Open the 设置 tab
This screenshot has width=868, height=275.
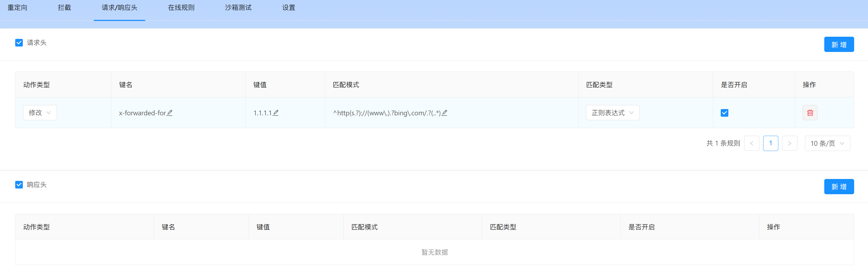coord(289,7)
